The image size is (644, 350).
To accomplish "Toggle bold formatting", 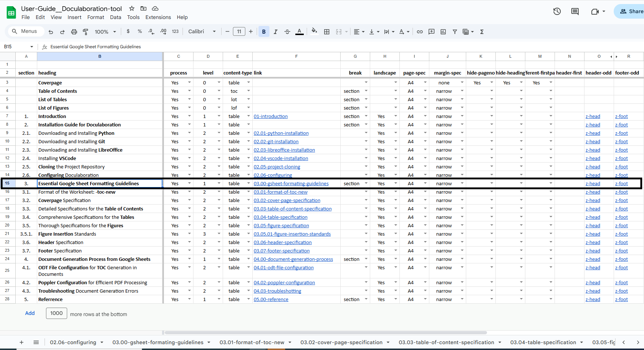I will (x=264, y=32).
